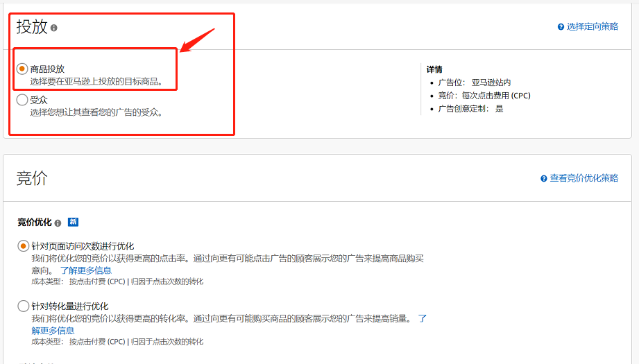
Task: Click 选择您想让其查看您的广告的受众 description
Action: tap(96, 112)
